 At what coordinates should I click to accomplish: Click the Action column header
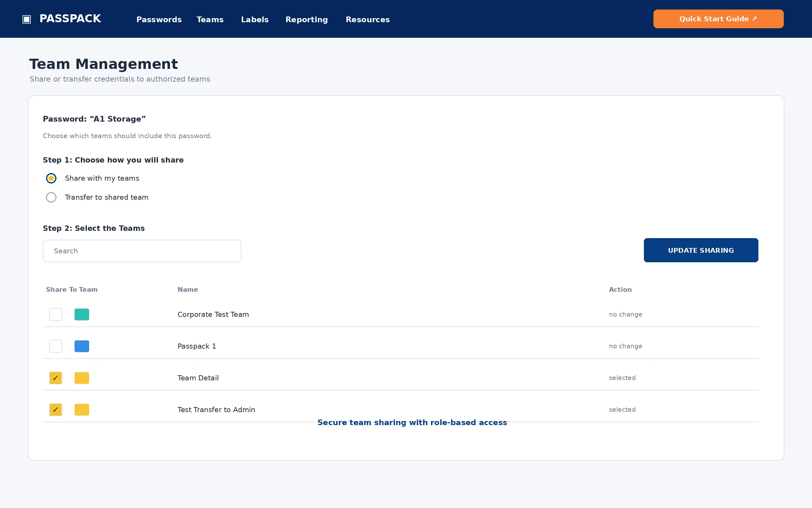pos(620,290)
